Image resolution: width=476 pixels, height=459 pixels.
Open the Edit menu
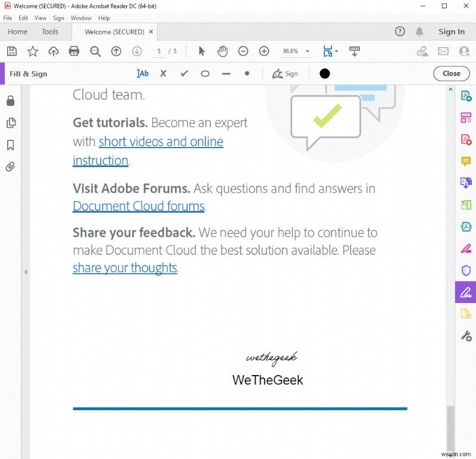point(23,18)
